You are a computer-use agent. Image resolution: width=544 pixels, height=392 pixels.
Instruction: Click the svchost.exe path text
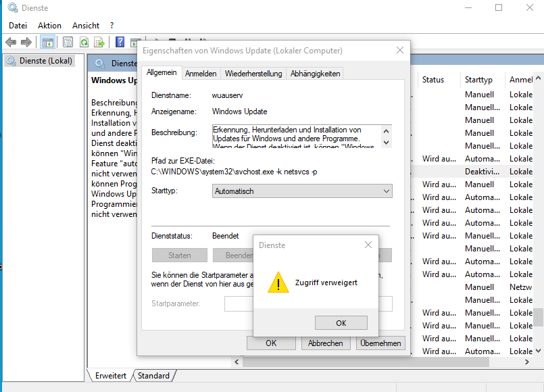234,172
